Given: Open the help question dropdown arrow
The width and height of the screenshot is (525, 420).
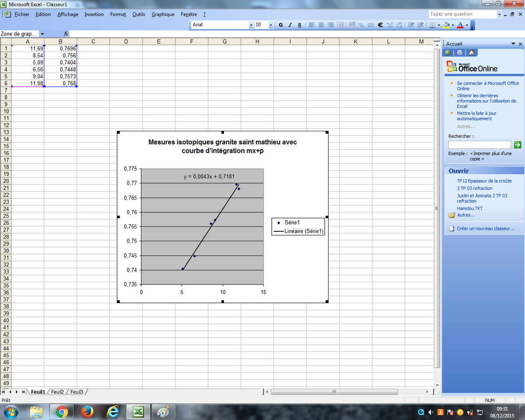Looking at the screenshot, I should tap(500, 14).
